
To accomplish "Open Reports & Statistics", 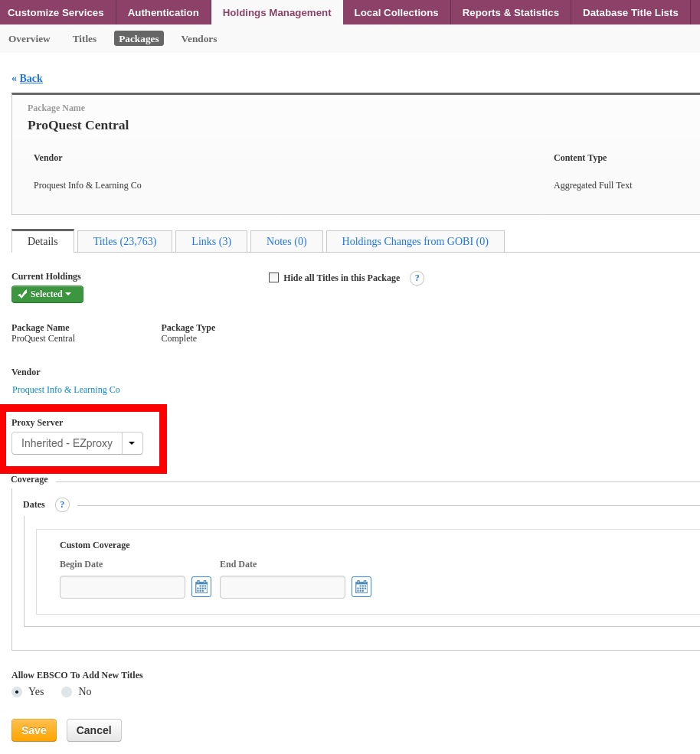I will [510, 12].
